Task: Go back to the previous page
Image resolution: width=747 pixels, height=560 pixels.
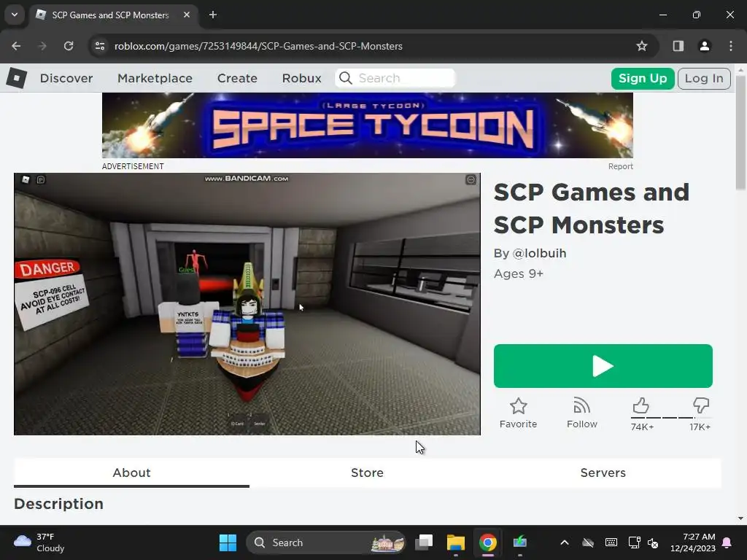Action: [16, 46]
